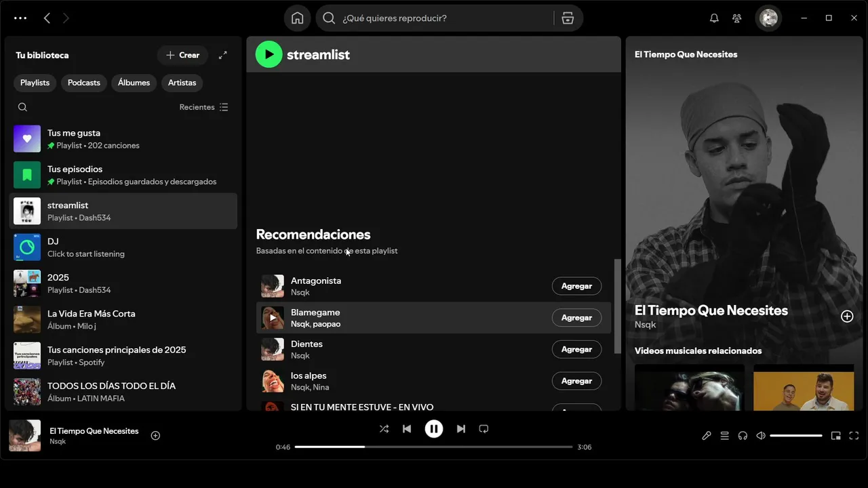This screenshot has height=488, width=868.
Task: Adjust the volume slider
Action: pyautogui.click(x=796, y=436)
